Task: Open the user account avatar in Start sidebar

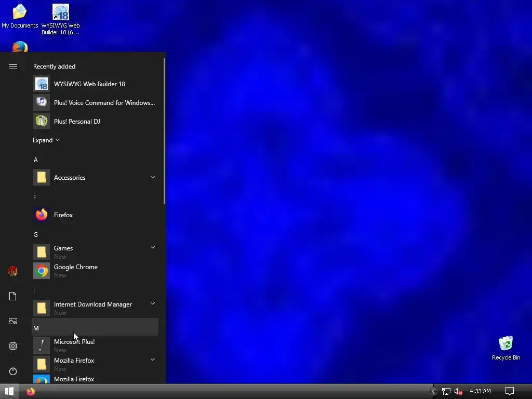Action: 13,271
